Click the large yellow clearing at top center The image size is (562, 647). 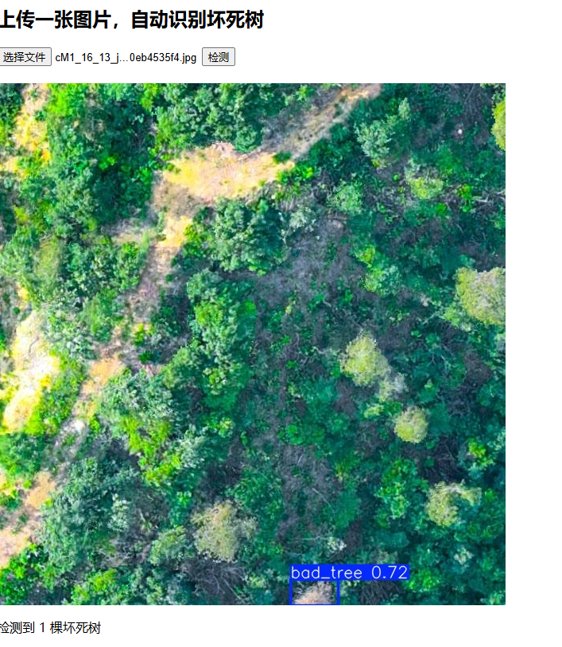225,172
